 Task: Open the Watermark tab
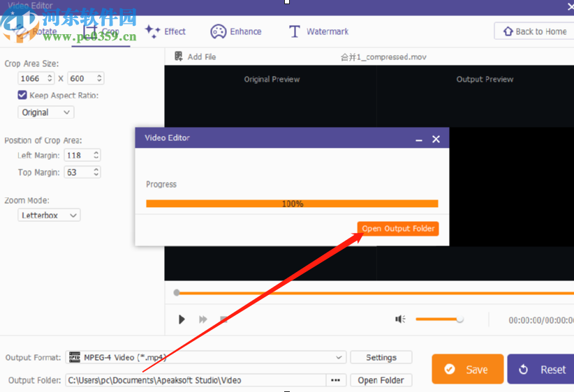(x=318, y=31)
